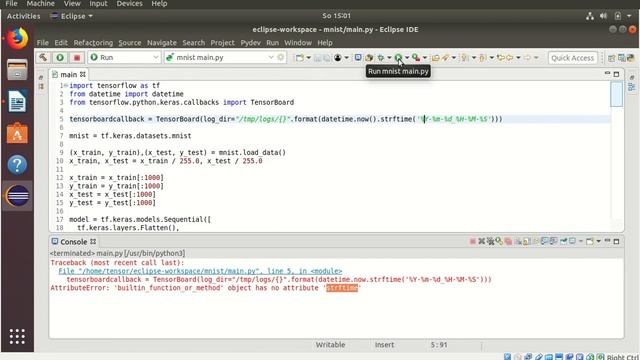Click the editor vertical scrollbar thumb
Image resolution: width=640 pixels, height=360 pixels.
pyautogui.click(x=617, y=93)
